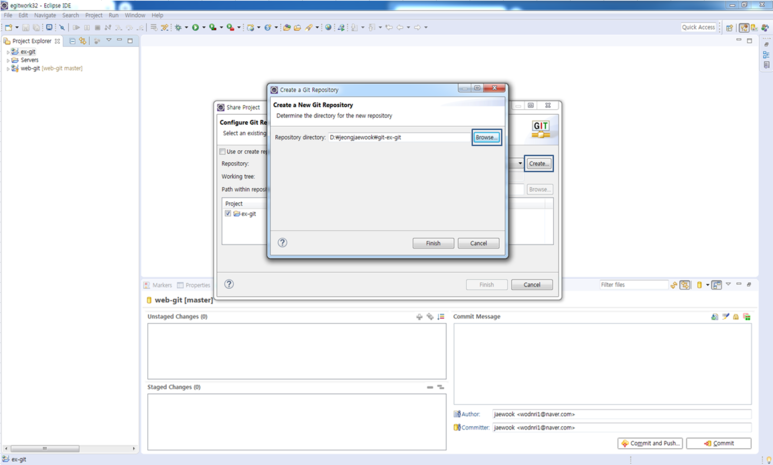This screenshot has height=465, width=773.
Task: Click the Amend previous commit icon
Action: [714, 317]
